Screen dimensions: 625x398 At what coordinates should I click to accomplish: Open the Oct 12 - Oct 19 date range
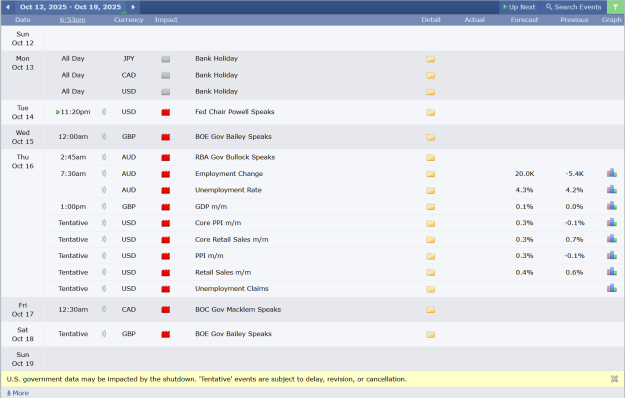[x=71, y=7]
